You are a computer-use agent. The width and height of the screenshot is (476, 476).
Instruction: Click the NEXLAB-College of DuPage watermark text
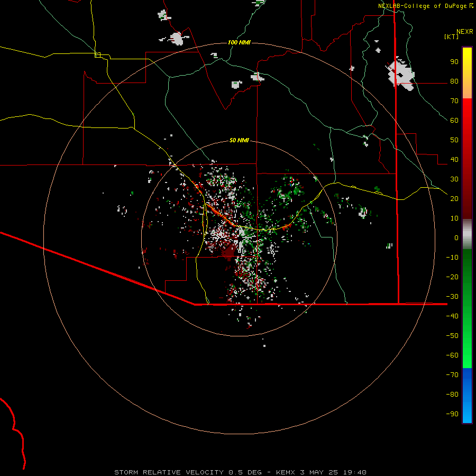point(425,6)
